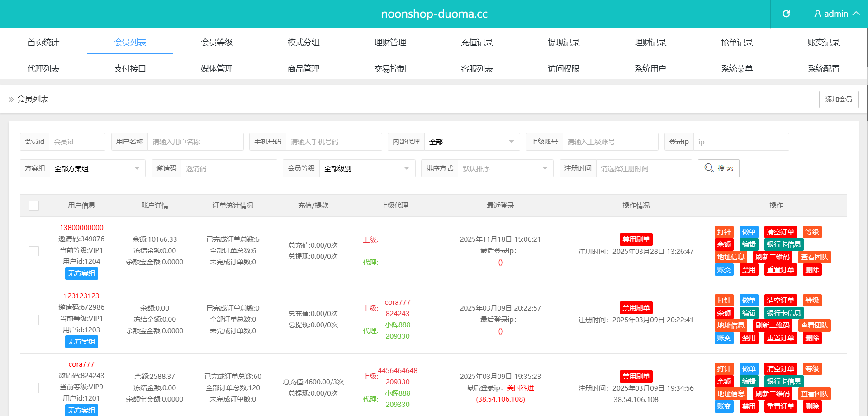The width and height of the screenshot is (868, 416).
Task: Open the 充值记录 tab
Action: coord(477,43)
